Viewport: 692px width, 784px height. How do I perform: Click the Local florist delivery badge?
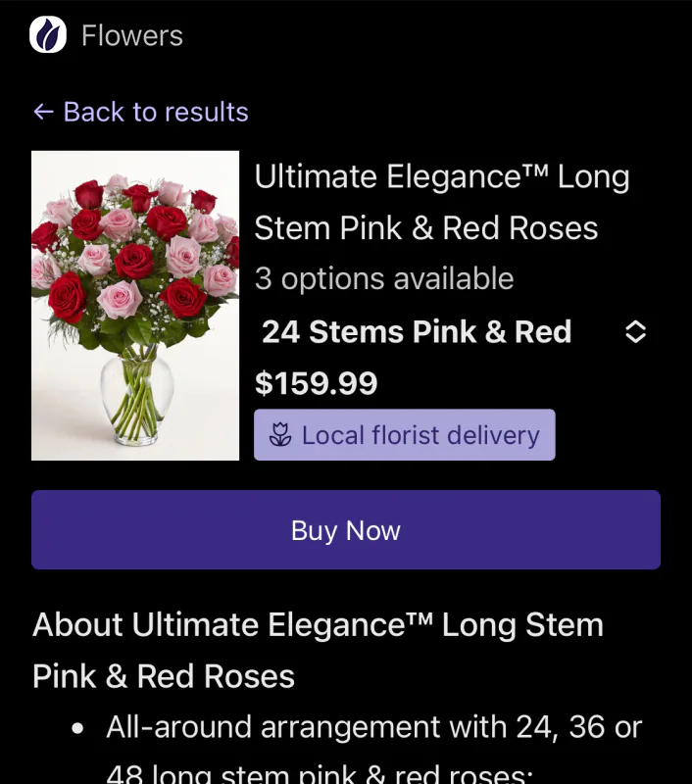pyautogui.click(x=405, y=435)
